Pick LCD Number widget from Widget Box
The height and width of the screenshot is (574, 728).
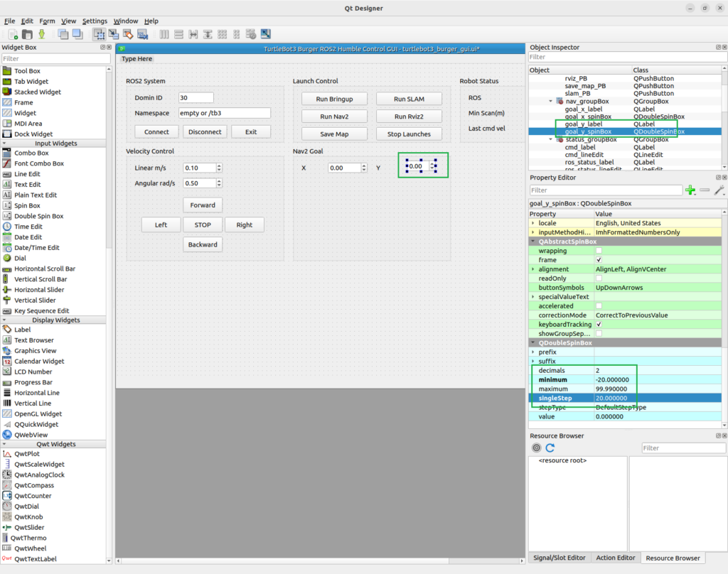(x=33, y=372)
